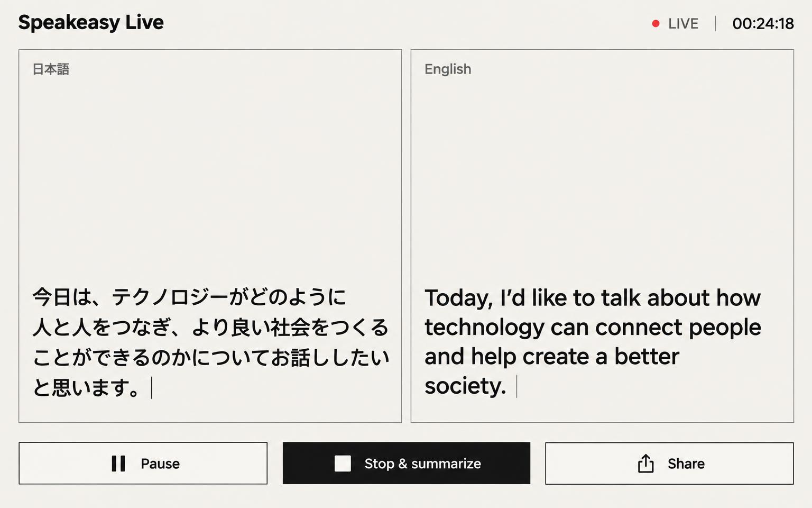Click the share arrow icon

click(645, 463)
